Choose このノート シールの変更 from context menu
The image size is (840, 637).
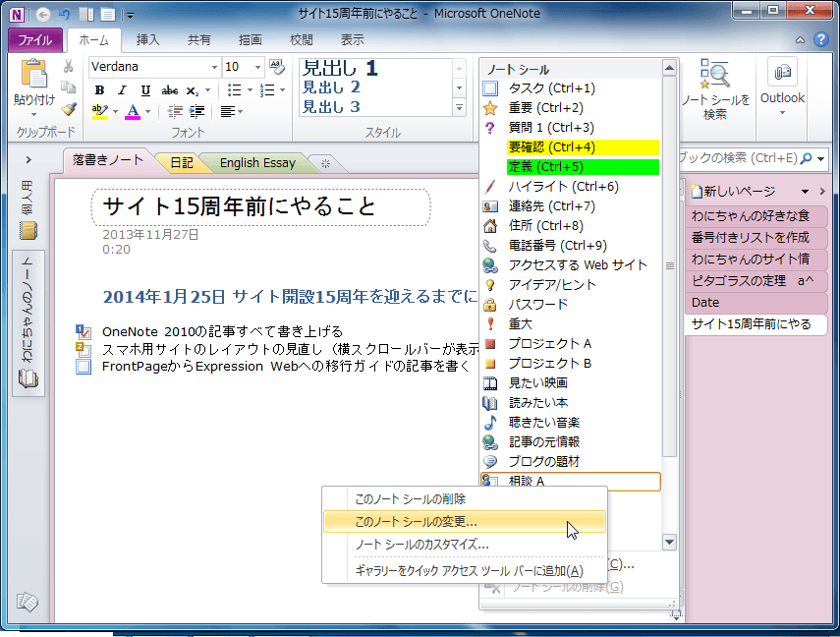coord(465,522)
